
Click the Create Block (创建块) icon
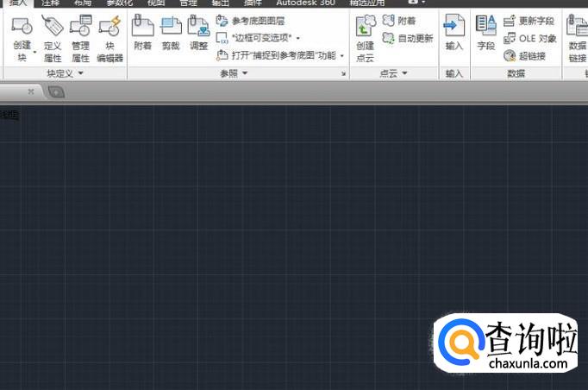click(x=22, y=26)
